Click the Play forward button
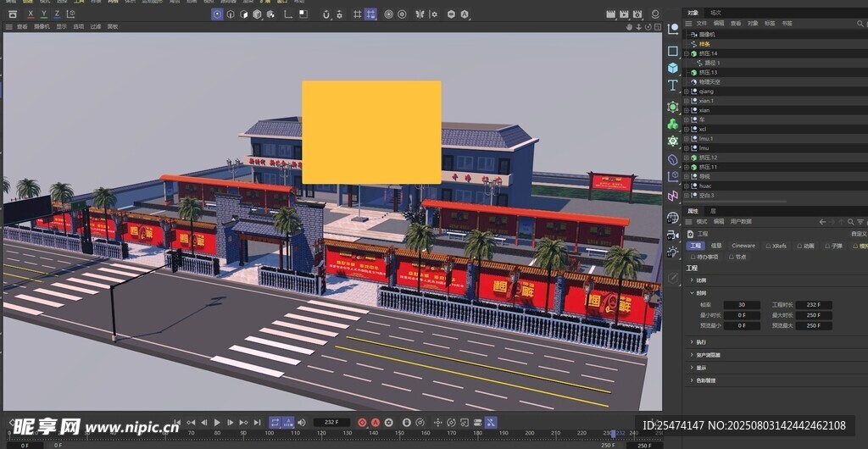Viewport: 868px width, 449px height. [217, 422]
